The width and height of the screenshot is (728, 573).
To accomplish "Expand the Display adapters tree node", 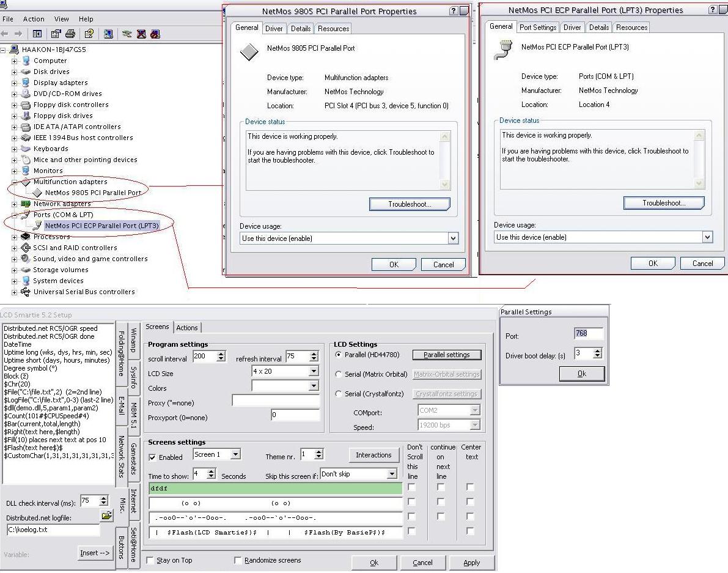I will click(14, 83).
